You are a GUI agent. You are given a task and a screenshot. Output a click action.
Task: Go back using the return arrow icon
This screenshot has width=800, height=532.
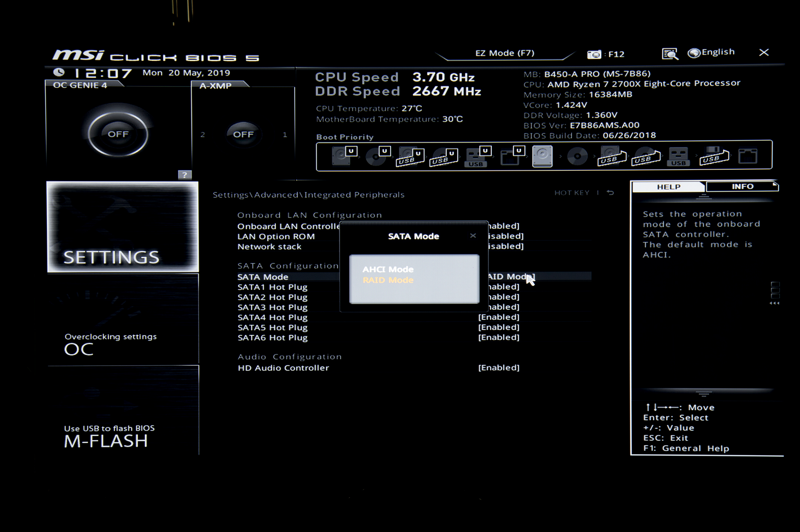click(611, 193)
